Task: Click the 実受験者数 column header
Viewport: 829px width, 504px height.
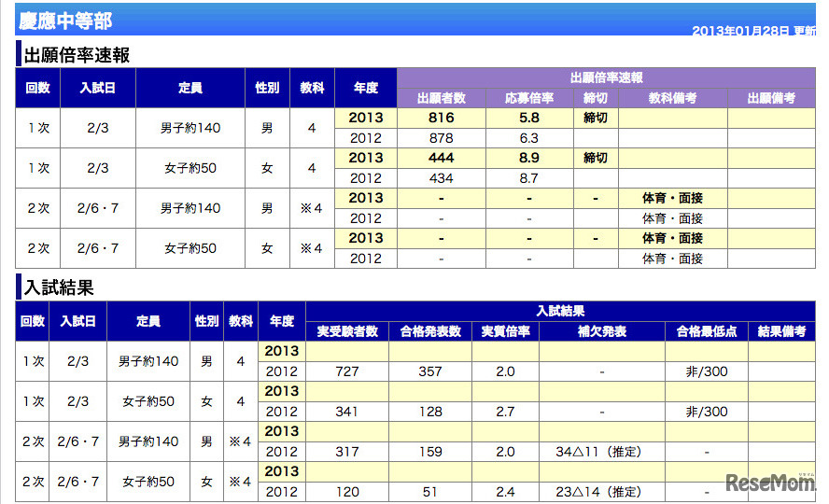Action: pyautogui.click(x=347, y=331)
